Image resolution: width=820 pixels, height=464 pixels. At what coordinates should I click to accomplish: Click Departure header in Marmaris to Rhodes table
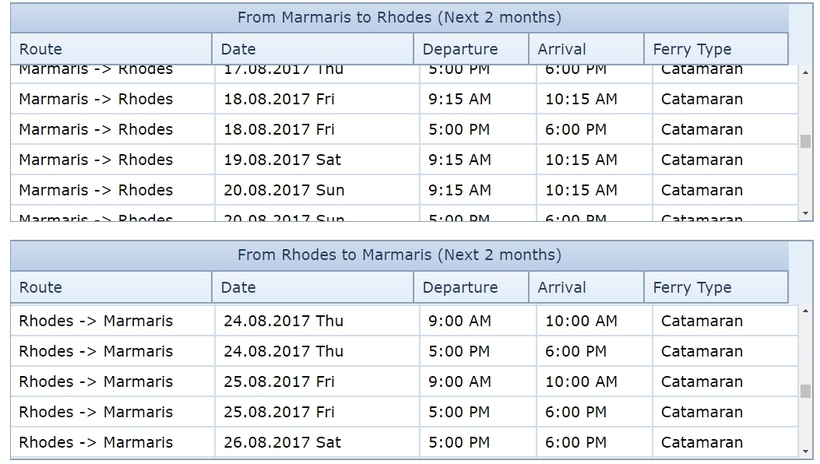pos(470,49)
